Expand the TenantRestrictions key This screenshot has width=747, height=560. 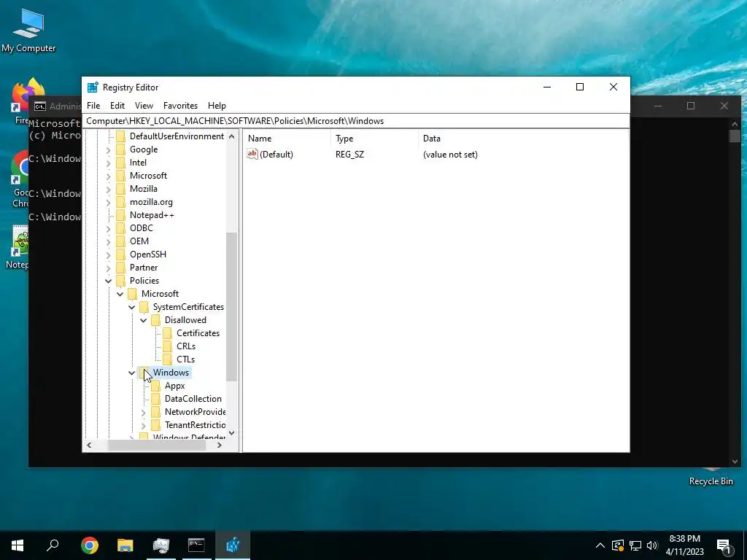(x=144, y=425)
